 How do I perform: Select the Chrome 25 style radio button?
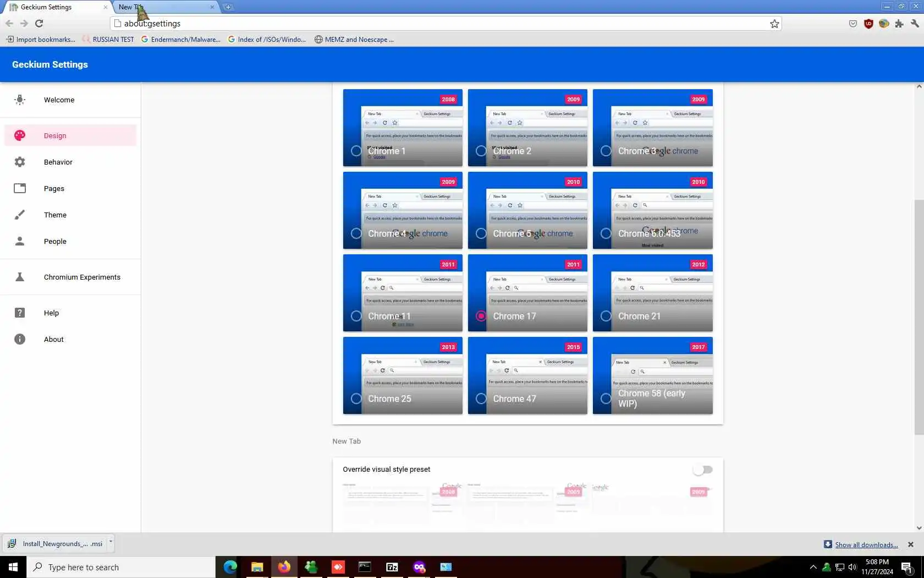(x=356, y=399)
